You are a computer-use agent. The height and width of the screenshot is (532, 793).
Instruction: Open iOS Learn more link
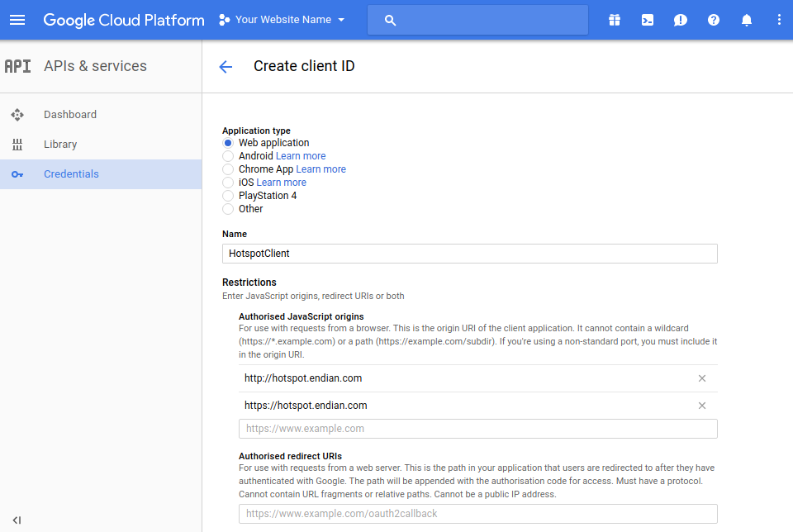click(281, 182)
